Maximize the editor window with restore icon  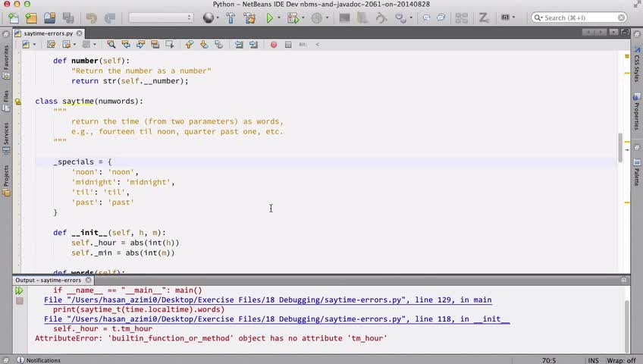coord(626,33)
